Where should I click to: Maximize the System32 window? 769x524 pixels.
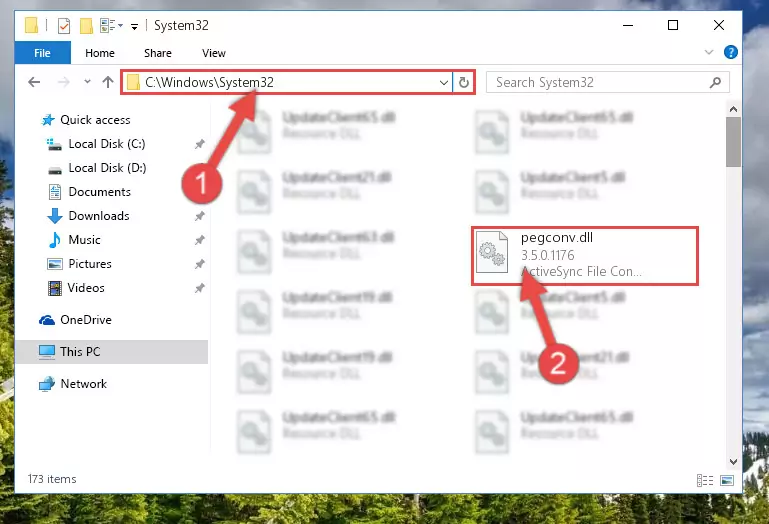673,25
